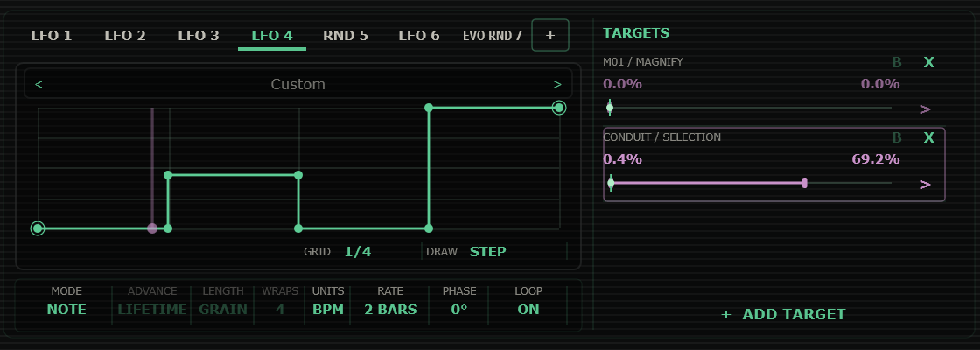Toggle bipolar B for CONDUIT / SELECTION

(897, 137)
